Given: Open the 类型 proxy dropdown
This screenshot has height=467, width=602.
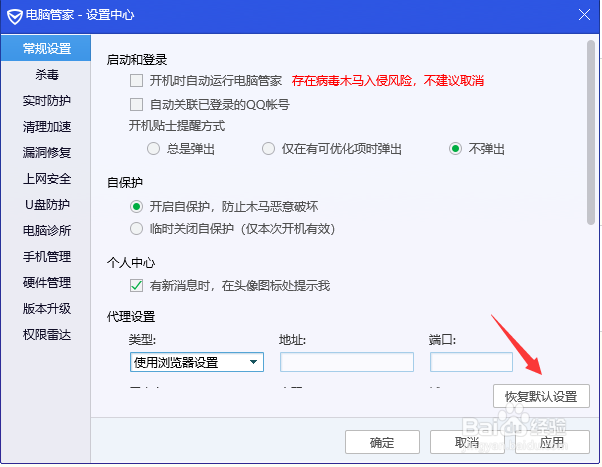Looking at the screenshot, I should (197, 362).
